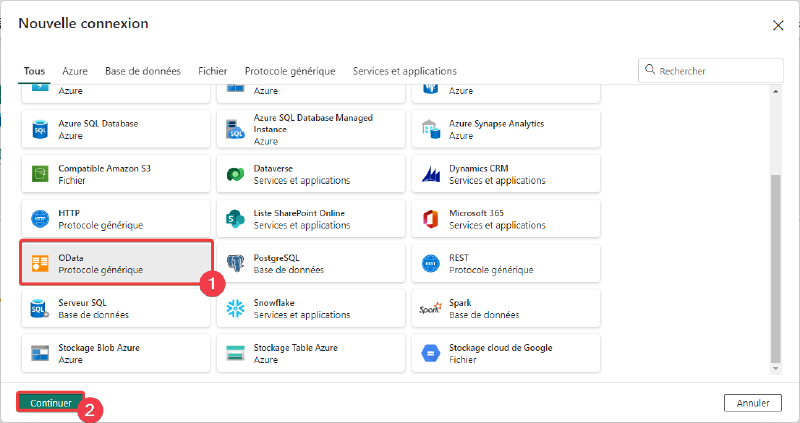Click the 'Liste SharePoint Online' label

pyautogui.click(x=299, y=213)
